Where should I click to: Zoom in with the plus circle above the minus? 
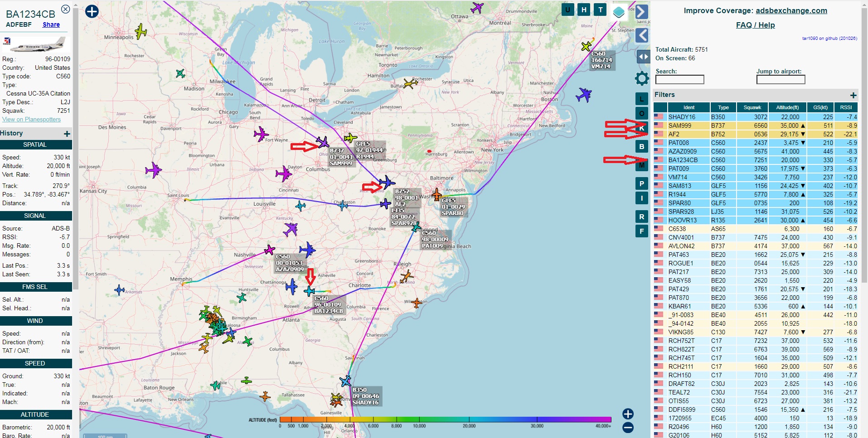(x=628, y=414)
